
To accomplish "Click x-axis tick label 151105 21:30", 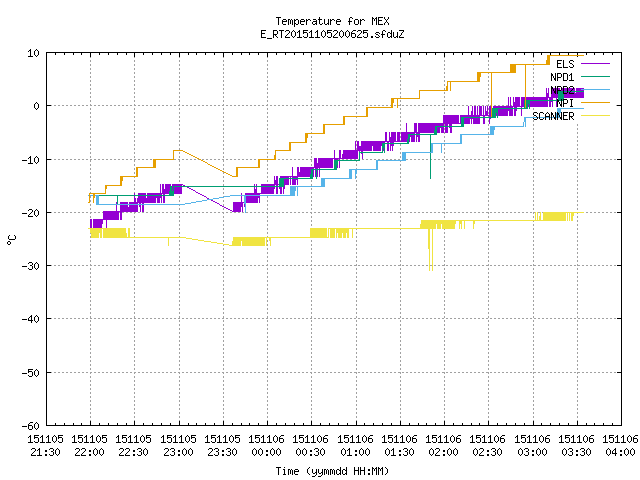I will tap(45, 446).
